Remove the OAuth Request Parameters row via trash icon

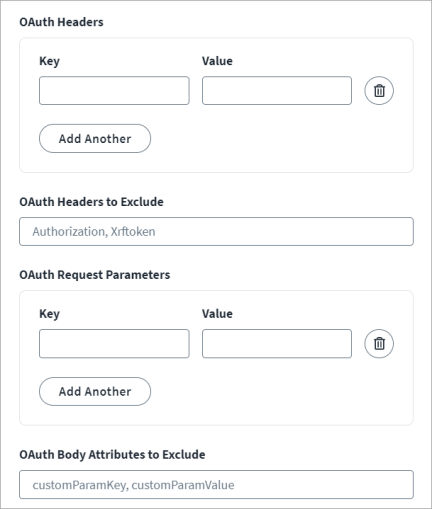[x=379, y=344]
